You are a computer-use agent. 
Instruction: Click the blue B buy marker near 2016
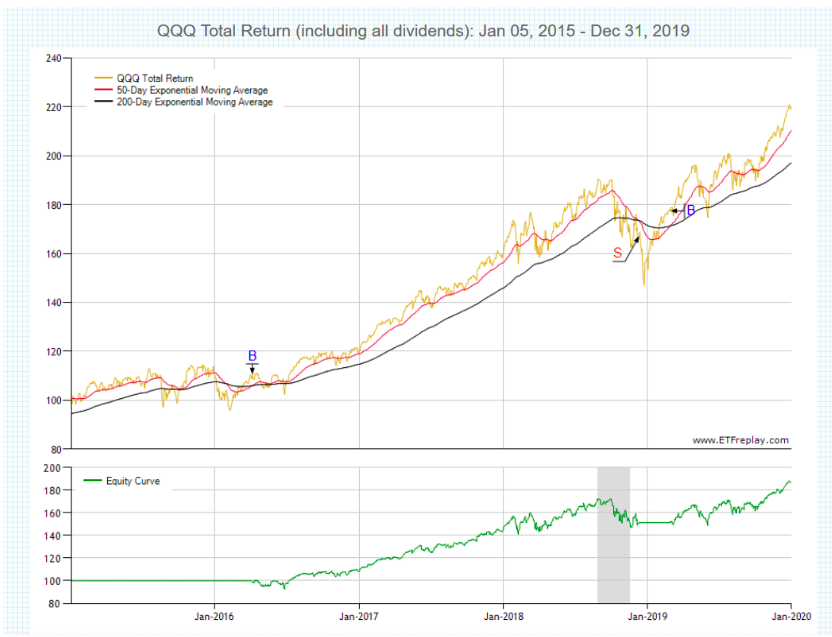pyautogui.click(x=252, y=355)
